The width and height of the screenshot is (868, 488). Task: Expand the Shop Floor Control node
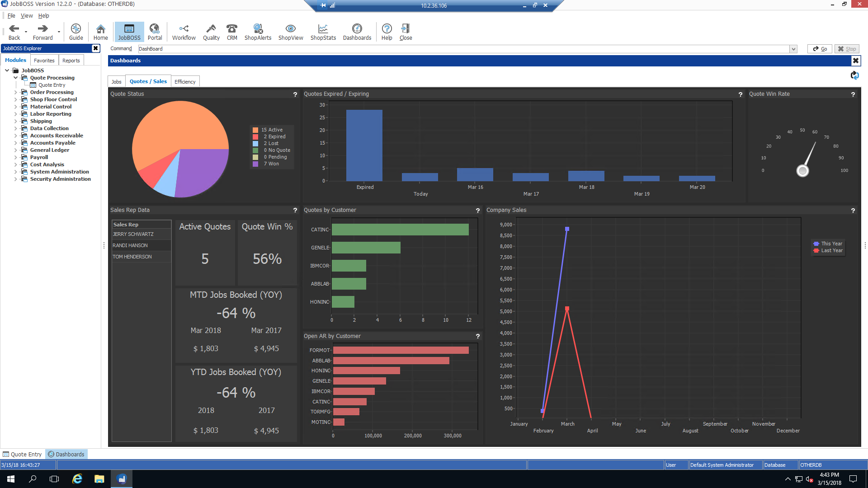pos(16,99)
